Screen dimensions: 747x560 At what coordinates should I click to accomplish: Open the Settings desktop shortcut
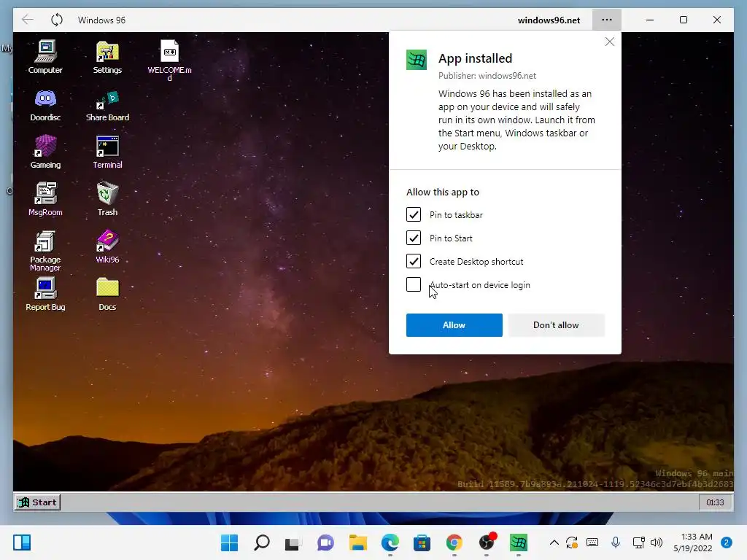click(107, 57)
